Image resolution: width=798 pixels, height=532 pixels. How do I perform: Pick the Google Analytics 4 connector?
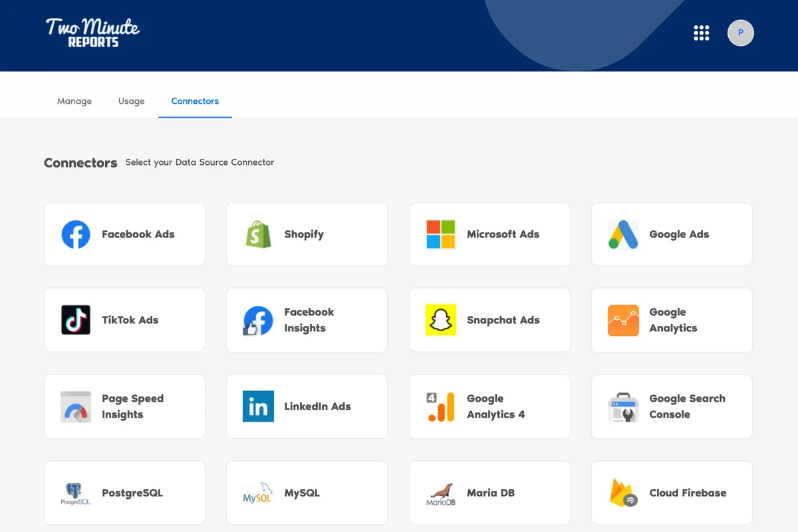coord(489,406)
